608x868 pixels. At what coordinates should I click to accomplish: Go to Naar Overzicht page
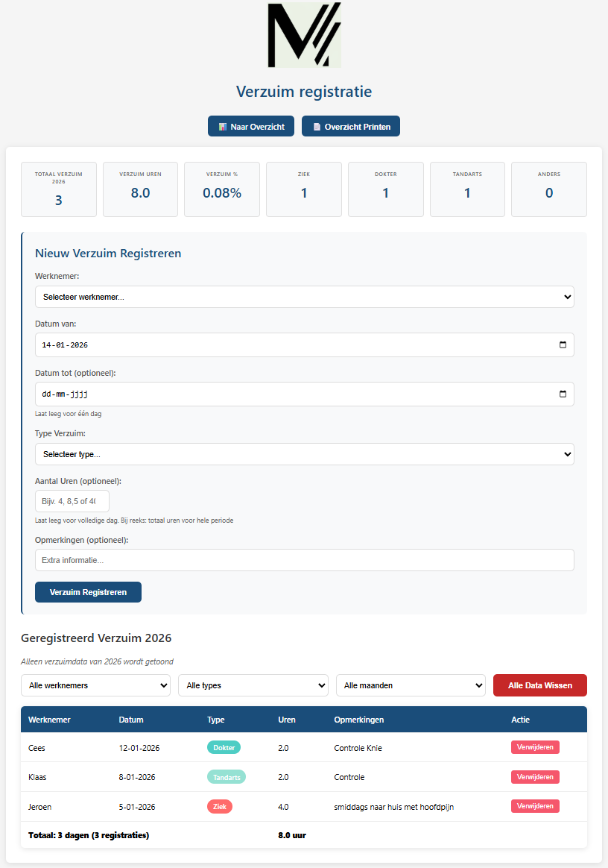[251, 127]
